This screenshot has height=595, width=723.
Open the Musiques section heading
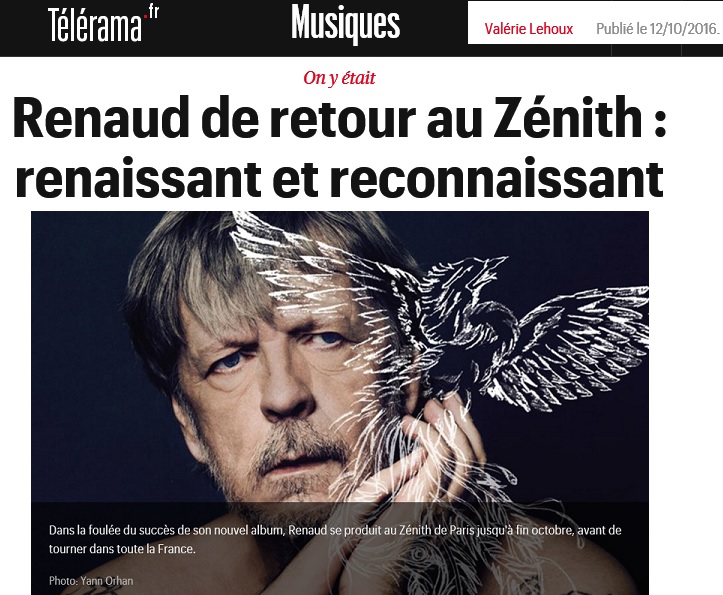point(345,24)
